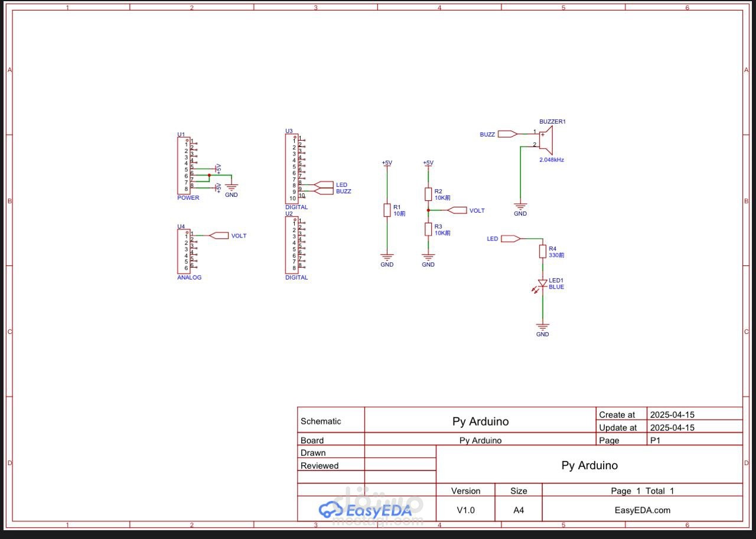Click the Schematic title field label

[x=321, y=421]
